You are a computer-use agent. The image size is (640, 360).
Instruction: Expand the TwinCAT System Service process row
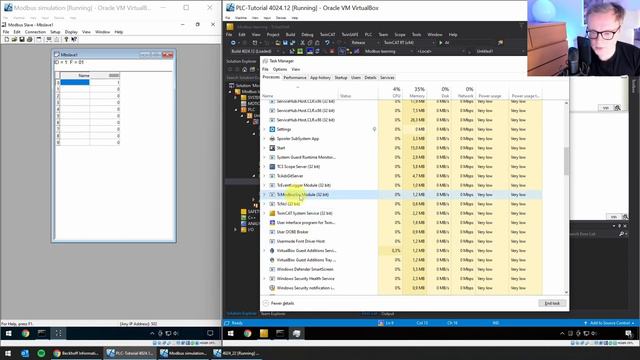264,213
